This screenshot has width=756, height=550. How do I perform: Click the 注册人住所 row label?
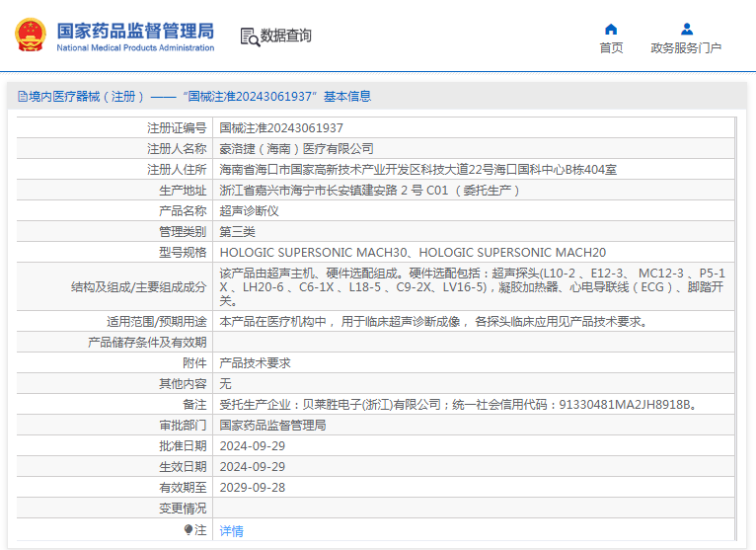point(177,169)
